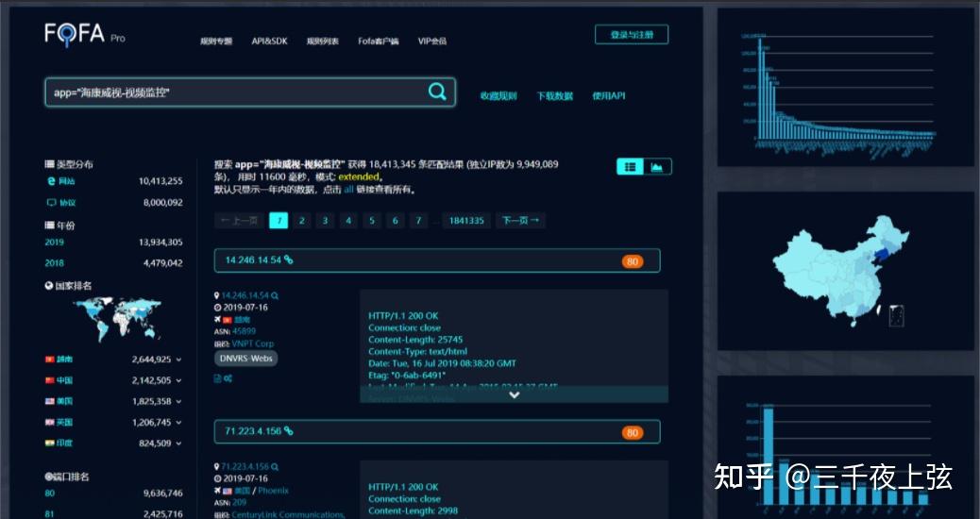This screenshot has height=519, width=980.
Task: Click the ASN 45899 link
Action: (244, 331)
